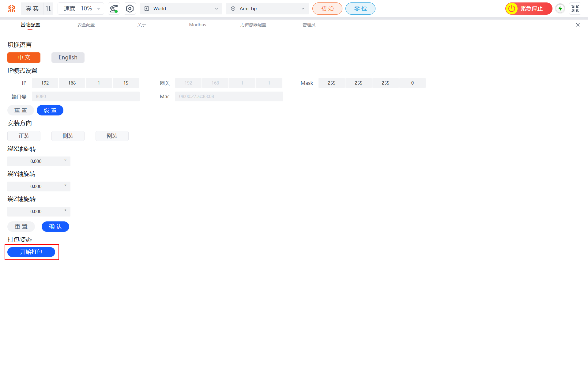Viewport: 588px width, 392px height.
Task: Select 中文 language option
Action: tap(24, 58)
